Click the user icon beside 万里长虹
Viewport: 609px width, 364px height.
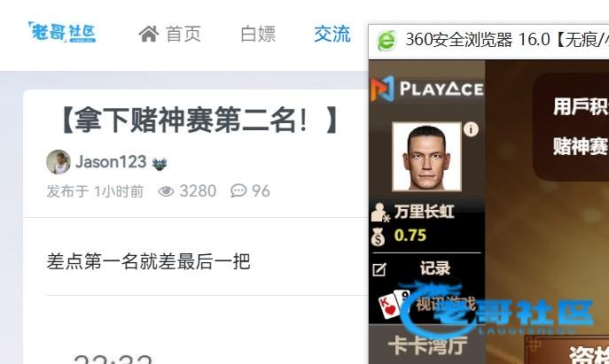[x=379, y=213]
